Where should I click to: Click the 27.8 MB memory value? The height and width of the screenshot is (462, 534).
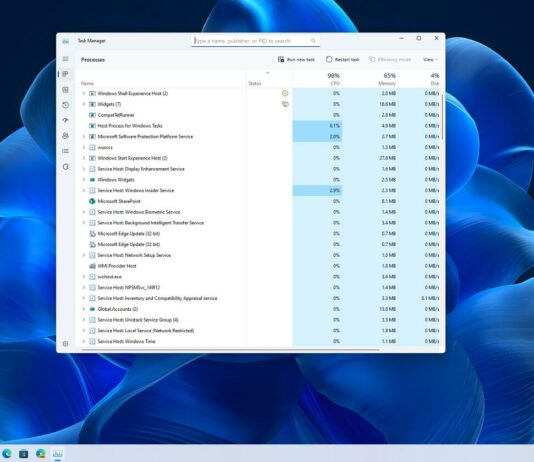point(388,158)
